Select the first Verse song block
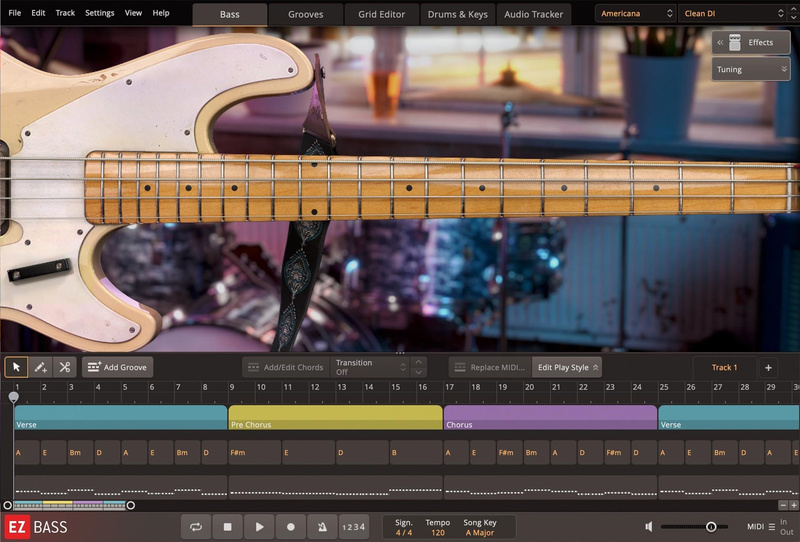 click(x=120, y=417)
